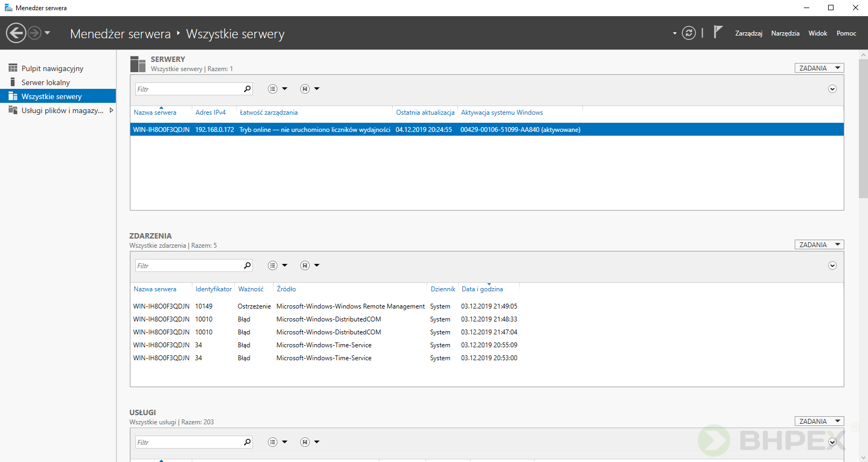Open ZADANIA dropdown in USŁUGI section

[819, 421]
